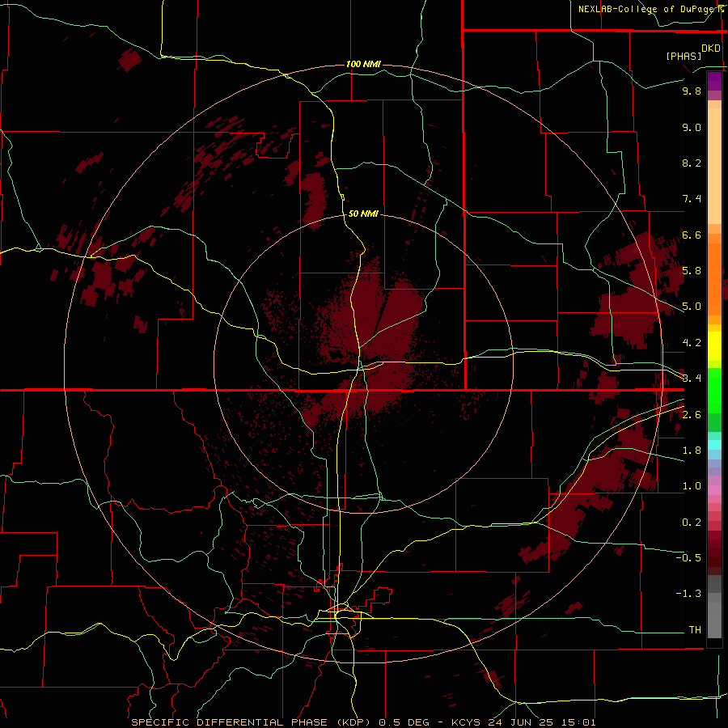Viewport: 728px width, 728px height.
Task: Click the 100 NMI range ring label
Action: click(363, 64)
